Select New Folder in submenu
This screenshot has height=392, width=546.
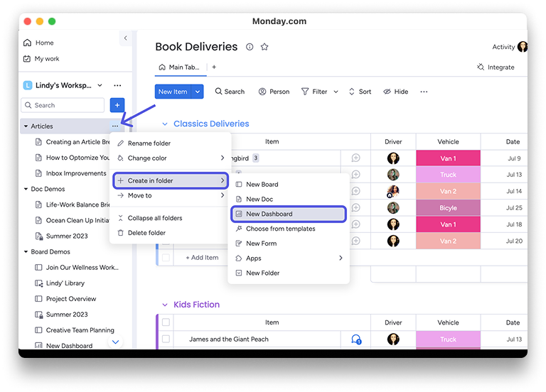pyautogui.click(x=289, y=273)
